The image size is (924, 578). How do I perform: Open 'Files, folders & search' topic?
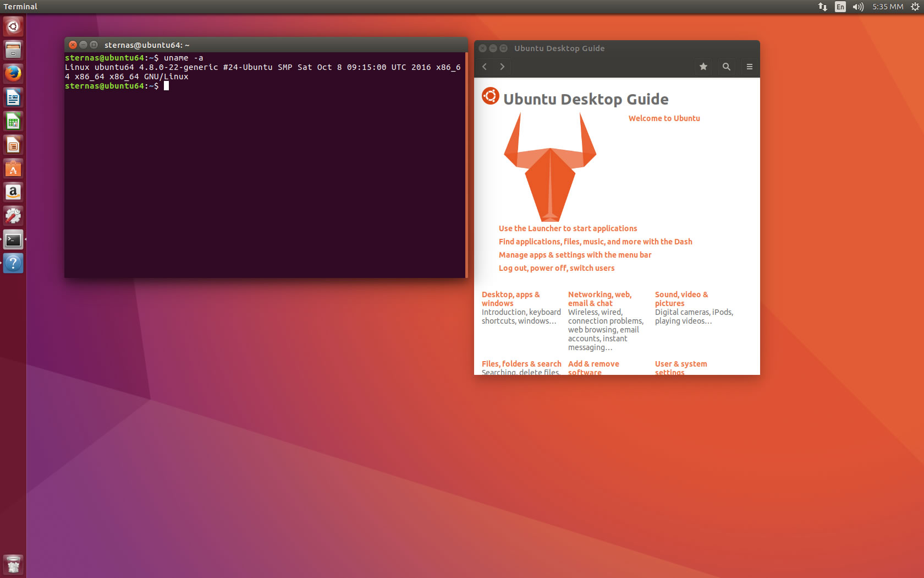[x=521, y=364]
